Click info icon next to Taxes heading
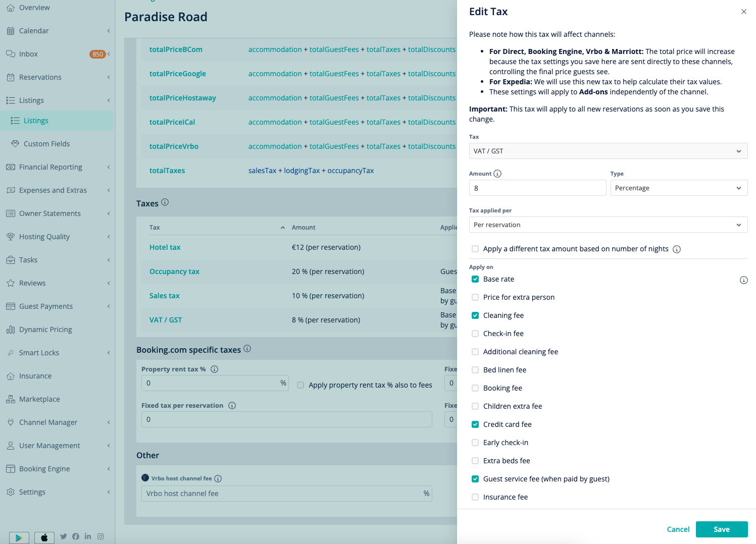The width and height of the screenshot is (756, 544). (165, 202)
